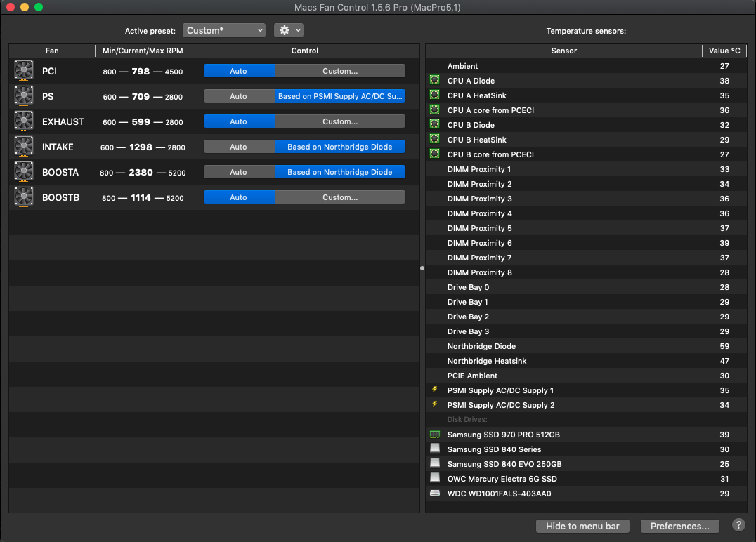Click the PCI fan icon
The image size is (756, 542).
click(x=24, y=71)
